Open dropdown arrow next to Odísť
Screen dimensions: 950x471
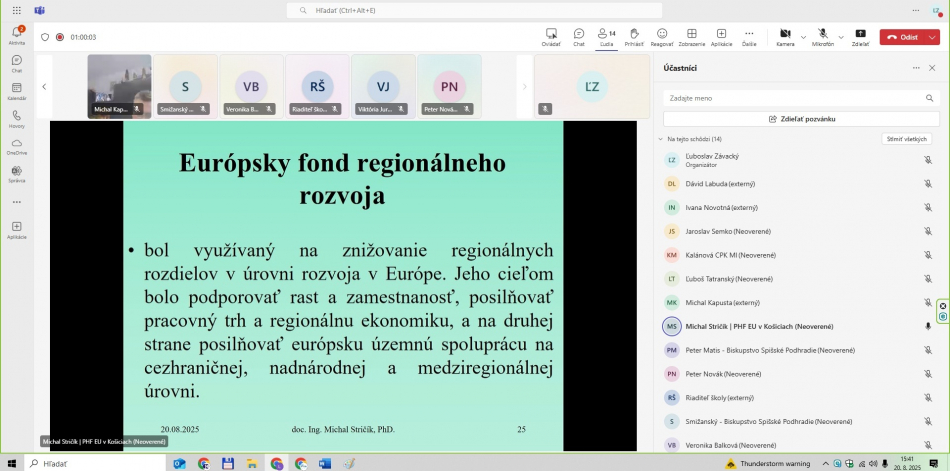click(933, 37)
